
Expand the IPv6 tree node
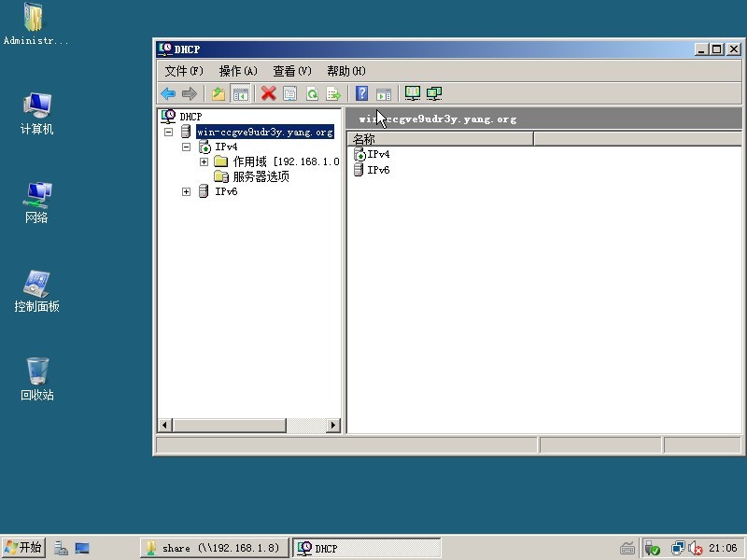(186, 191)
